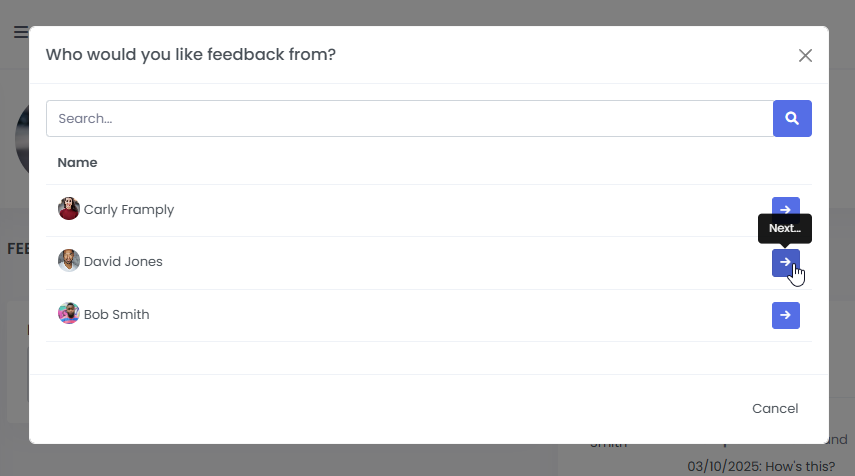The image size is (855, 476).
Task: Click the Next... tooltip bubble
Action: [785, 228]
